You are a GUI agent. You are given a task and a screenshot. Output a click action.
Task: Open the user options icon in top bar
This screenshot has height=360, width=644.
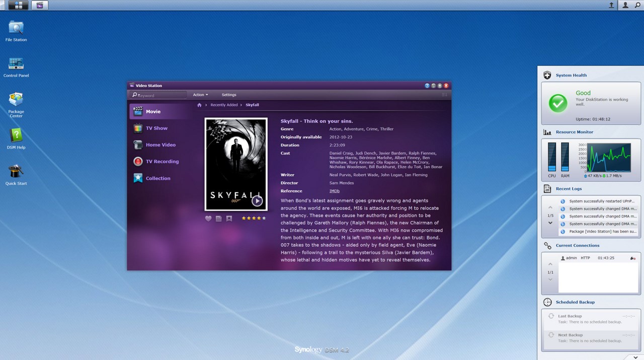tap(625, 5)
